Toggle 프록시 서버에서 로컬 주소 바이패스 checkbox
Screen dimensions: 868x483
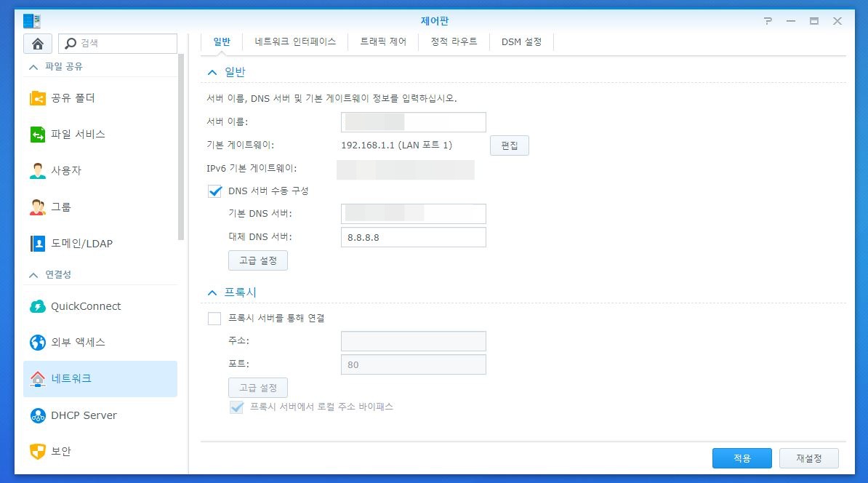point(236,407)
